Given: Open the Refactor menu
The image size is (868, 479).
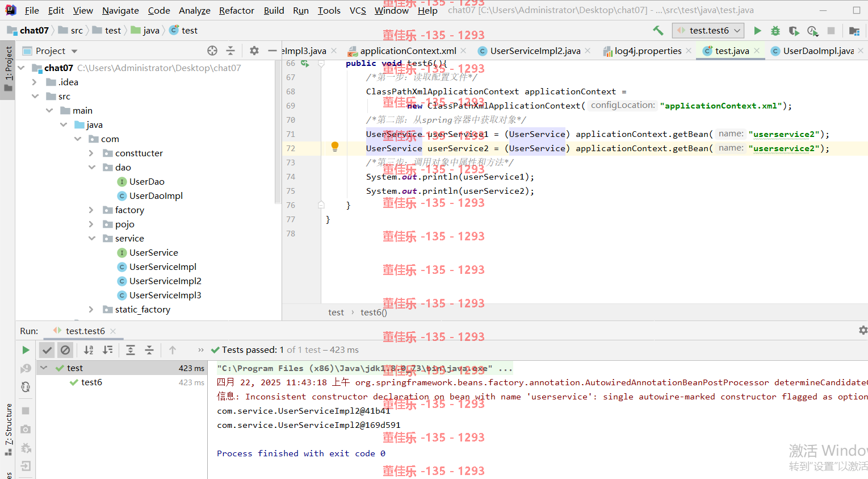Looking at the screenshot, I should (x=237, y=10).
